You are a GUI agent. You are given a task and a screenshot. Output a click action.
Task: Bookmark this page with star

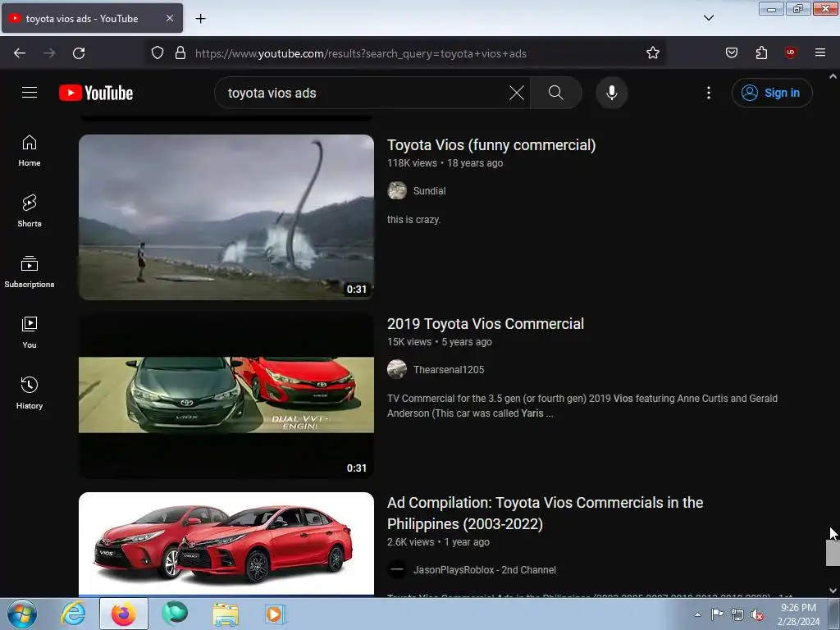(652, 53)
